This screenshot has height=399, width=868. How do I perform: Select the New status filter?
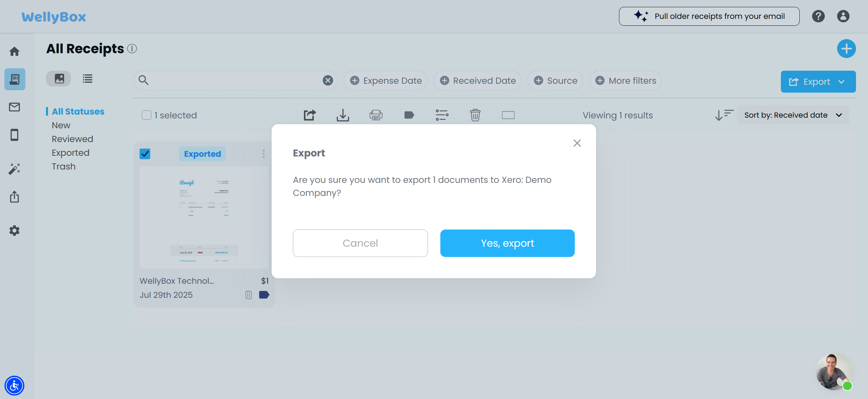tap(61, 125)
